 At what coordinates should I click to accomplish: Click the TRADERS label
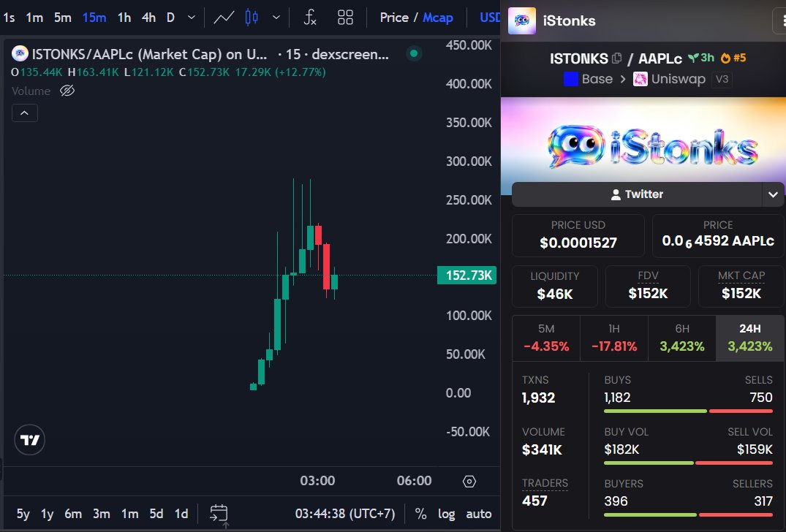pos(545,484)
